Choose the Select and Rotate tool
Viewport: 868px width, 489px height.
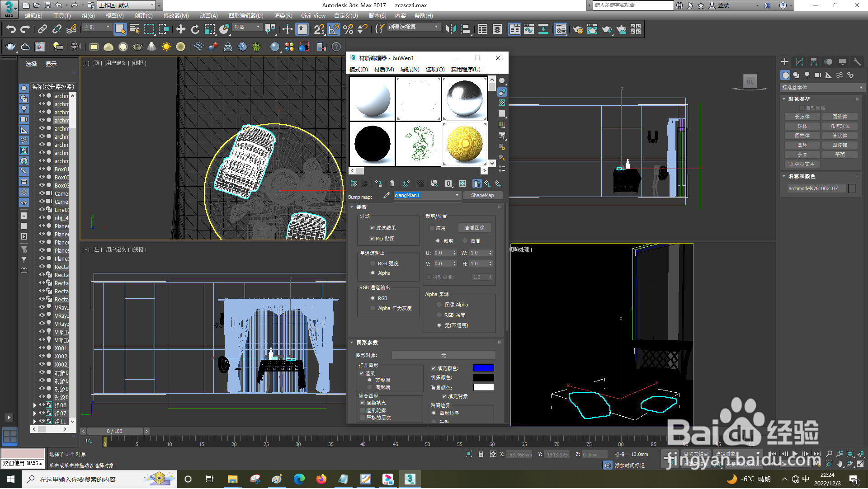tap(195, 29)
